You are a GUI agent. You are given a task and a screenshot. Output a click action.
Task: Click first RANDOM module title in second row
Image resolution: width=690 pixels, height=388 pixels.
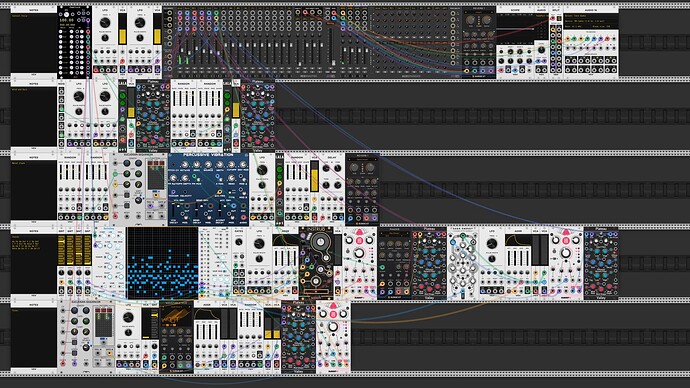click(x=184, y=83)
